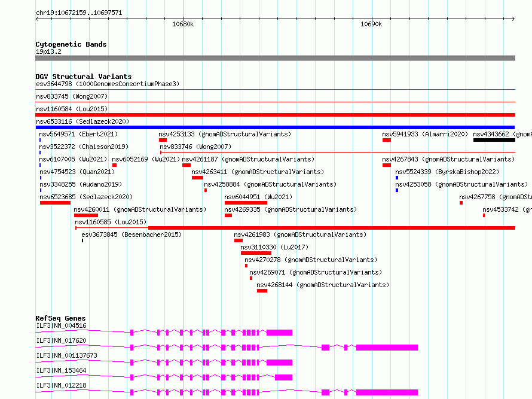The image size is (532, 399).
Task: Click the thick red nsv1160584 variant bar
Action: [275, 115]
